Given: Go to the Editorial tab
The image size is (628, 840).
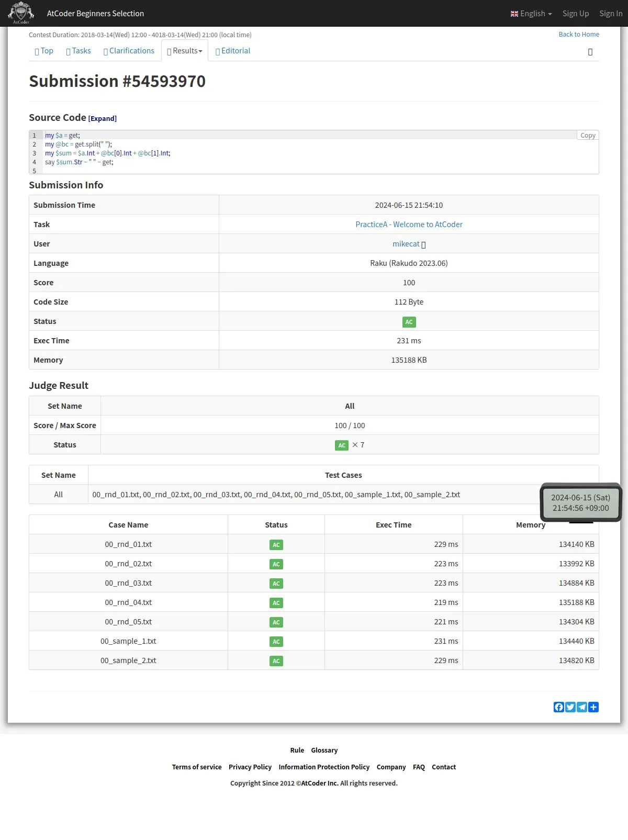Looking at the screenshot, I should [x=233, y=51].
